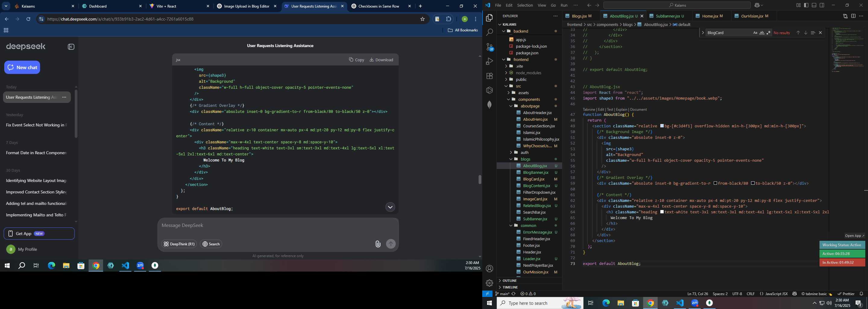868x309 pixels.
Task: Toggle the Primary Side Bar in VS Code
Action: [806, 5]
